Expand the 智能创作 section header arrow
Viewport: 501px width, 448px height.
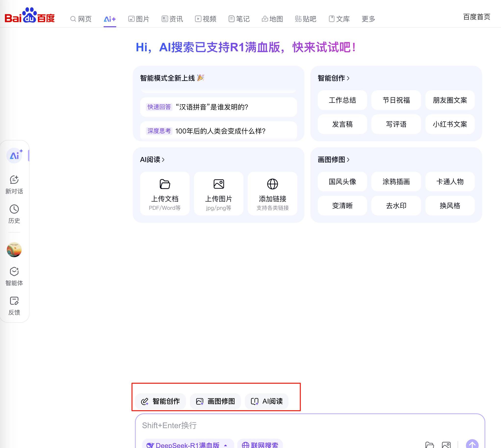(x=348, y=78)
